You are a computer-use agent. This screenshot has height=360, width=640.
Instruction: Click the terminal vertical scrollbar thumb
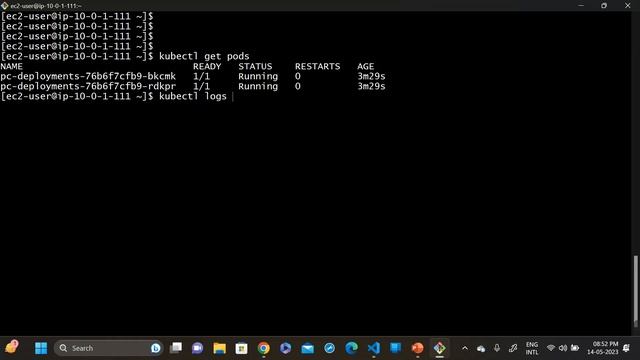click(635, 290)
